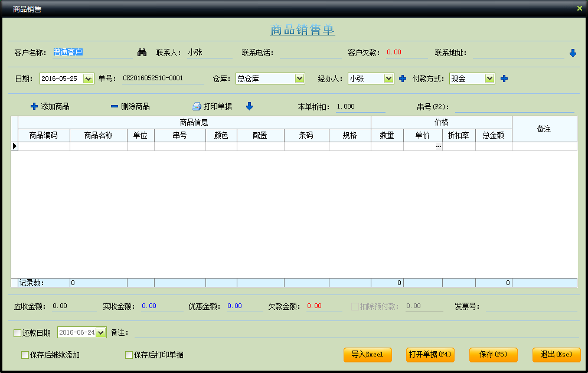Click the 删除商品 minus icon

(115, 106)
